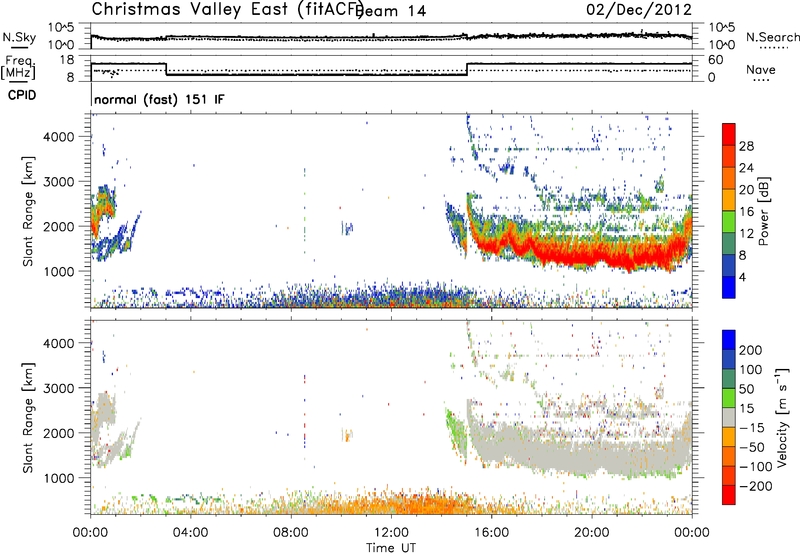Pick the blue swatch above 200 velocity
The height and width of the screenshot is (554, 800).
click(x=729, y=340)
